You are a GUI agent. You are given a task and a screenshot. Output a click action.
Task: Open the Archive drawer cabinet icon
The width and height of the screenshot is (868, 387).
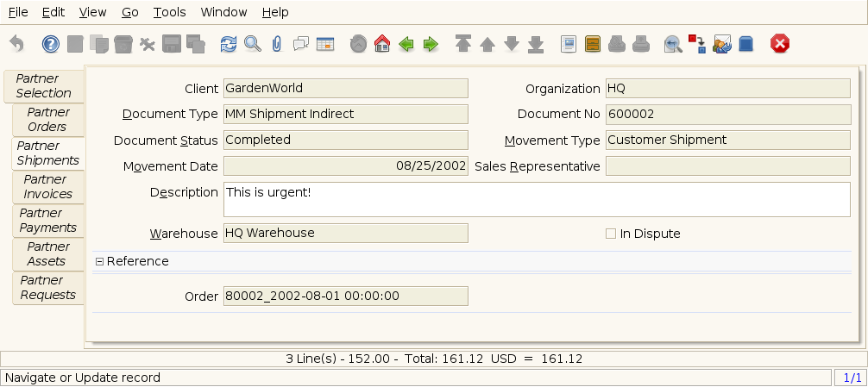(x=593, y=44)
